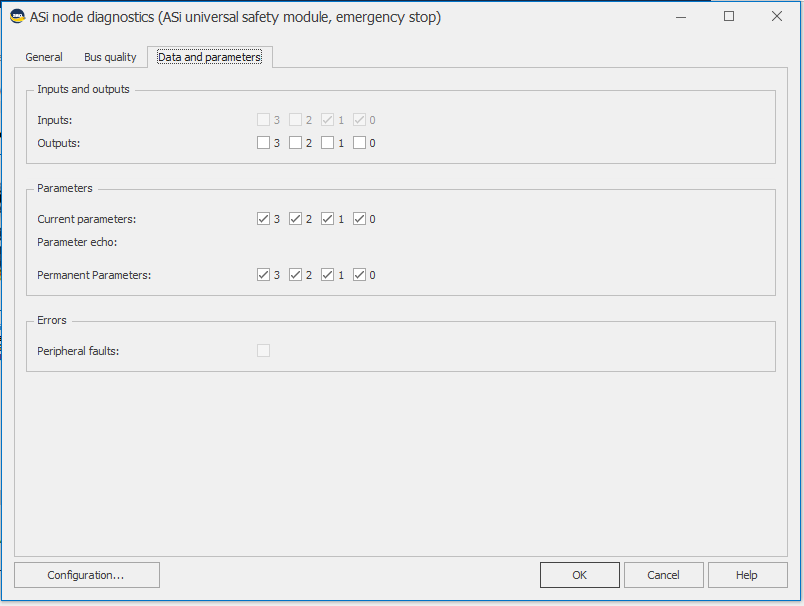Toggle Current parameters bit 1
Viewport: 804px width, 606px height.
point(327,219)
